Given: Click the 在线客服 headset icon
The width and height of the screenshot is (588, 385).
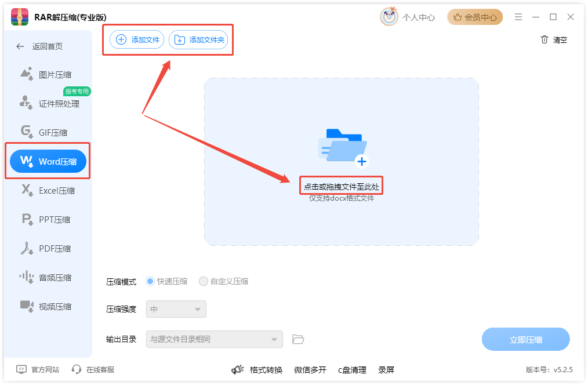Looking at the screenshot, I should tap(77, 369).
